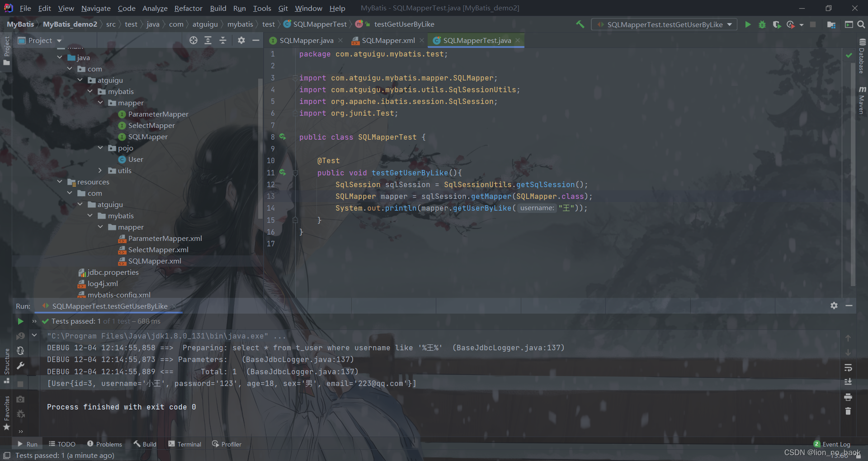868x461 pixels.
Task: Open the Favorites tool window
Action: coord(6,413)
